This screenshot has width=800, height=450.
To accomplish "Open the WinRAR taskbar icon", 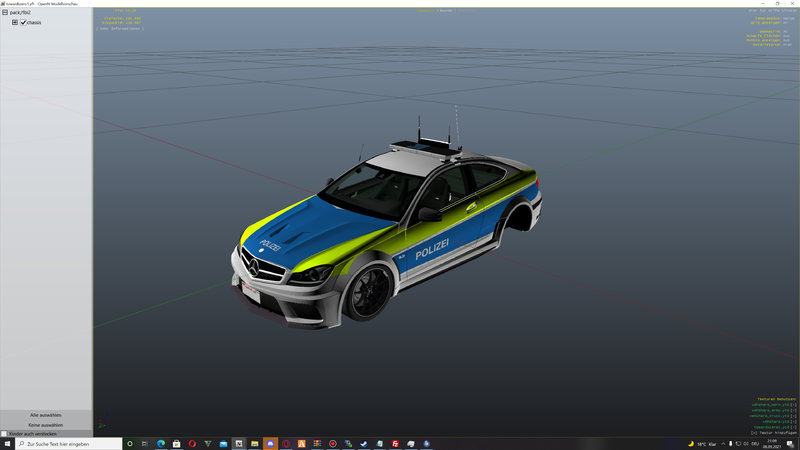I will pos(317,444).
